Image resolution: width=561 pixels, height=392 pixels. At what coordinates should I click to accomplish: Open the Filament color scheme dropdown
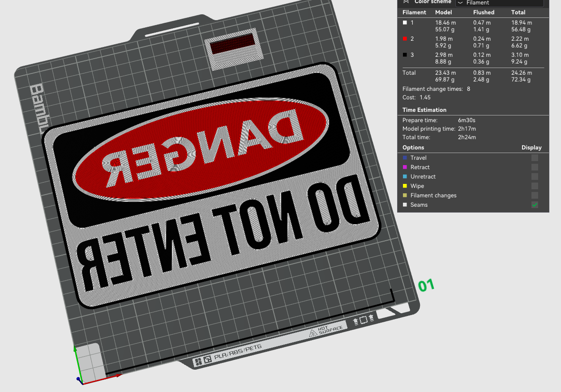click(x=499, y=3)
